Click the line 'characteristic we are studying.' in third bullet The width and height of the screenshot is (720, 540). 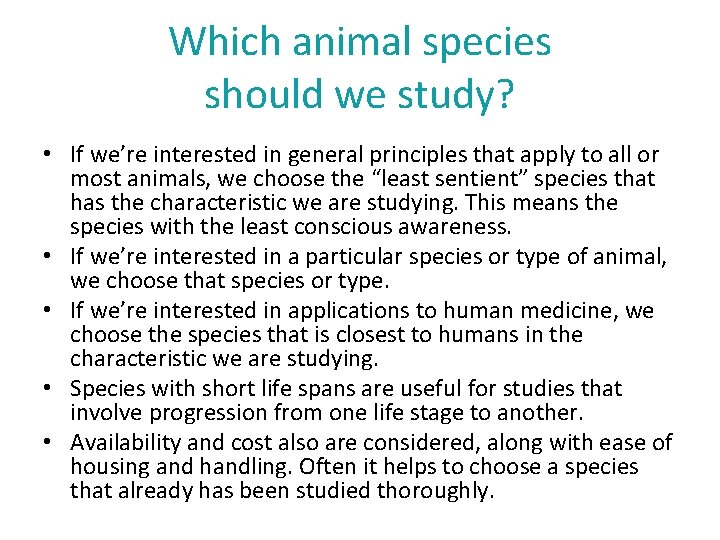pos(224,359)
